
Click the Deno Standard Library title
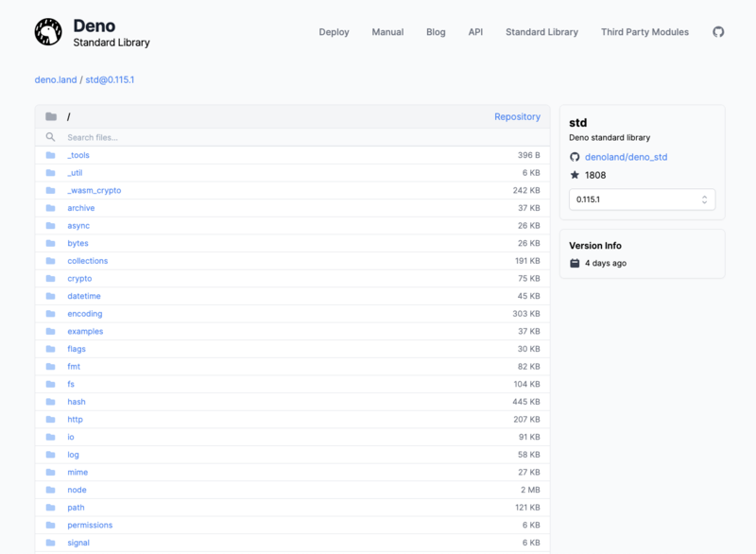(112, 33)
